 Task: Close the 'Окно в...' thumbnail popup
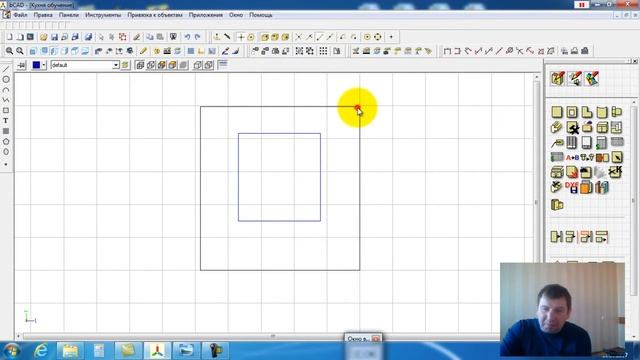click(376, 339)
